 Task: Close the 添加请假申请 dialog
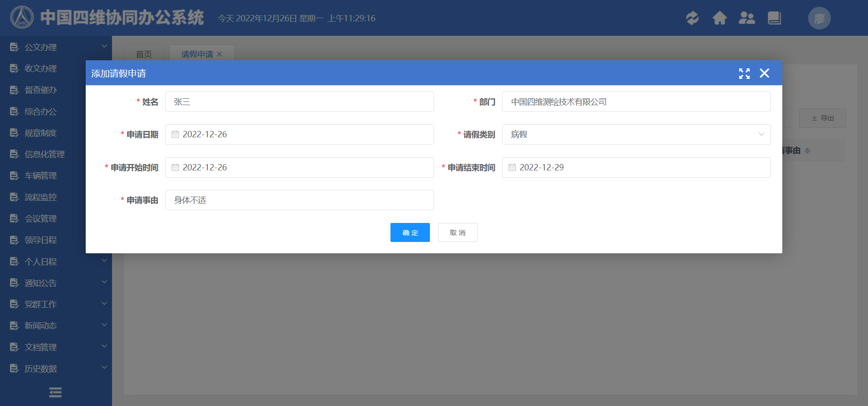coord(764,73)
